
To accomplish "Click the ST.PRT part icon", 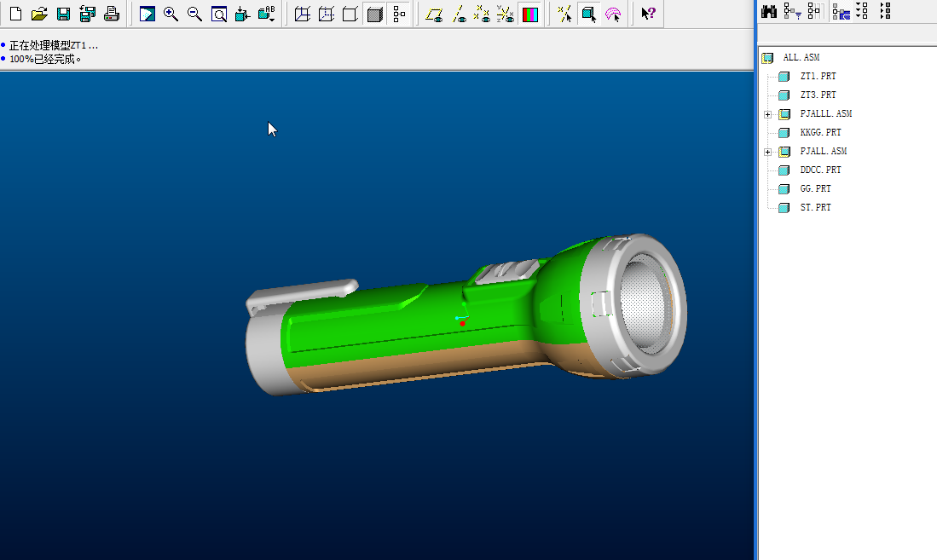I will point(784,208).
